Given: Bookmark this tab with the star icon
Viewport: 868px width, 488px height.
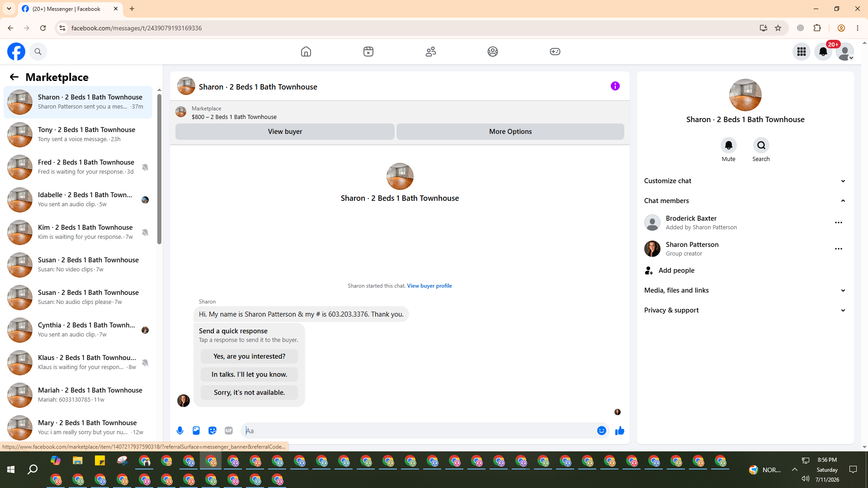Looking at the screenshot, I should tap(778, 28).
